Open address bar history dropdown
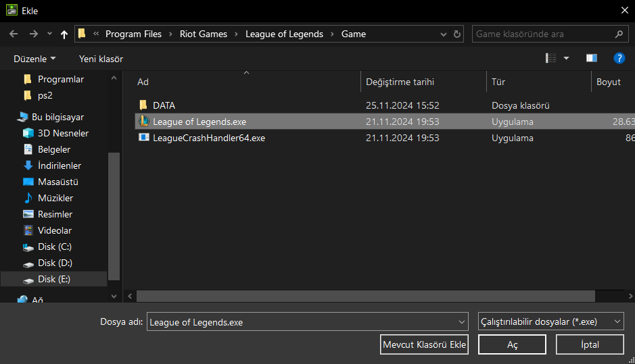Screen dimensions: 635x364 [x=444, y=34]
